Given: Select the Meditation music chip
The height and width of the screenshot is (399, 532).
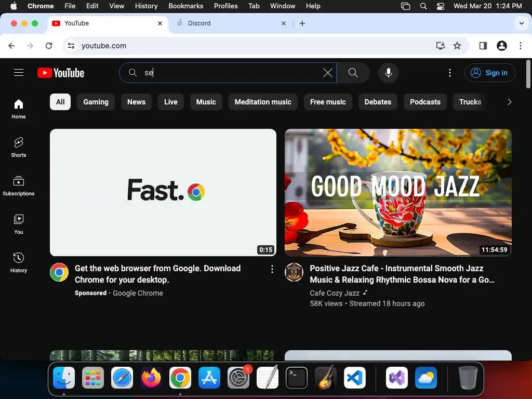Looking at the screenshot, I should [263, 102].
